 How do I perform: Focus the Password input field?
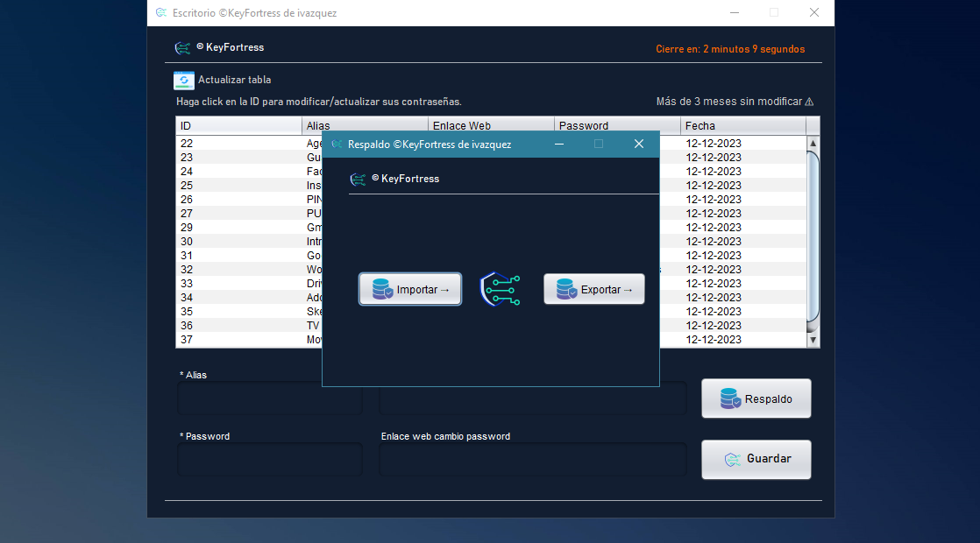(x=270, y=459)
